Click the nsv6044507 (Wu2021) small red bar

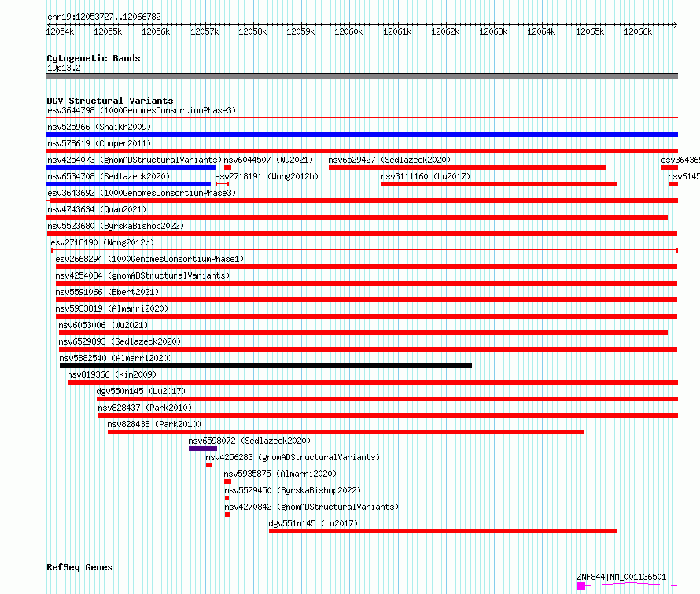(x=227, y=168)
